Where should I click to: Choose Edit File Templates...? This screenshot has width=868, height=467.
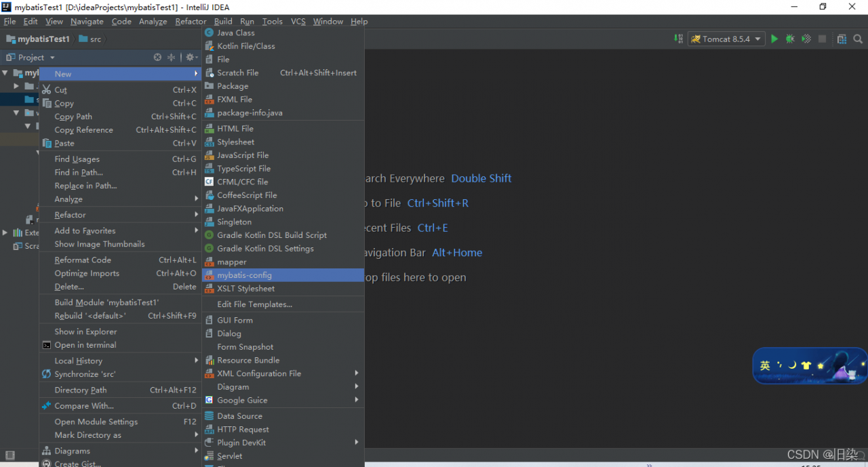(283, 304)
